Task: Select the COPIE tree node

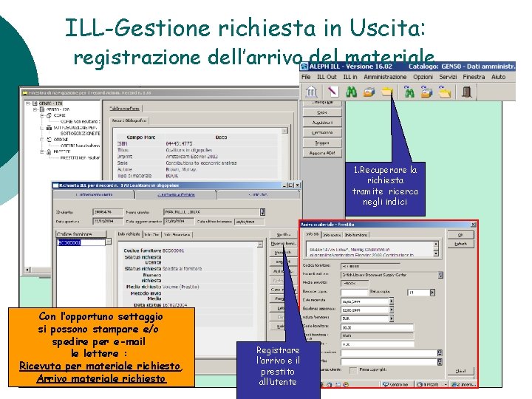Action: pos(59,115)
